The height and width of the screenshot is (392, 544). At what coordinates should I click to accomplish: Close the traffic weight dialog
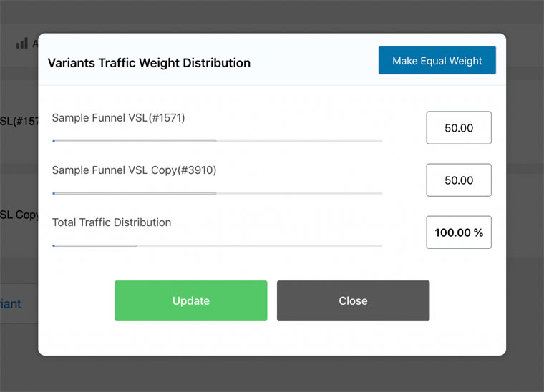353,300
